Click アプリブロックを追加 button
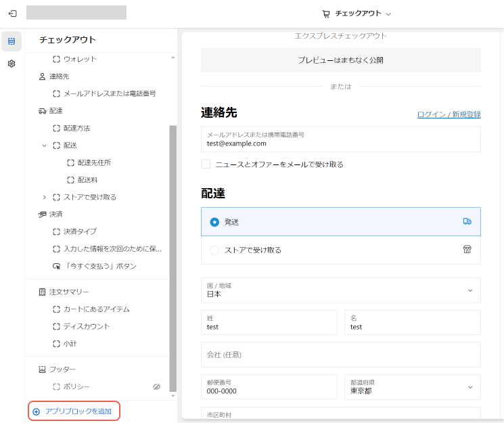This screenshot has width=504, height=423. coord(74,411)
